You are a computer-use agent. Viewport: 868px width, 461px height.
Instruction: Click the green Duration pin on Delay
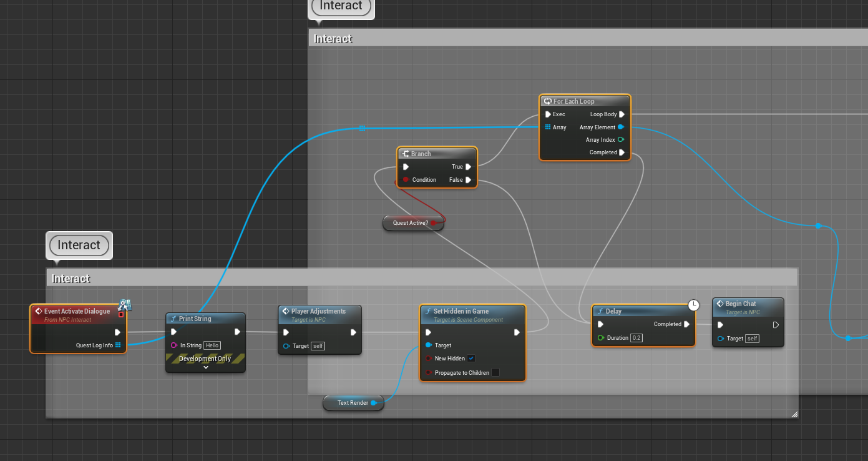pyautogui.click(x=600, y=338)
